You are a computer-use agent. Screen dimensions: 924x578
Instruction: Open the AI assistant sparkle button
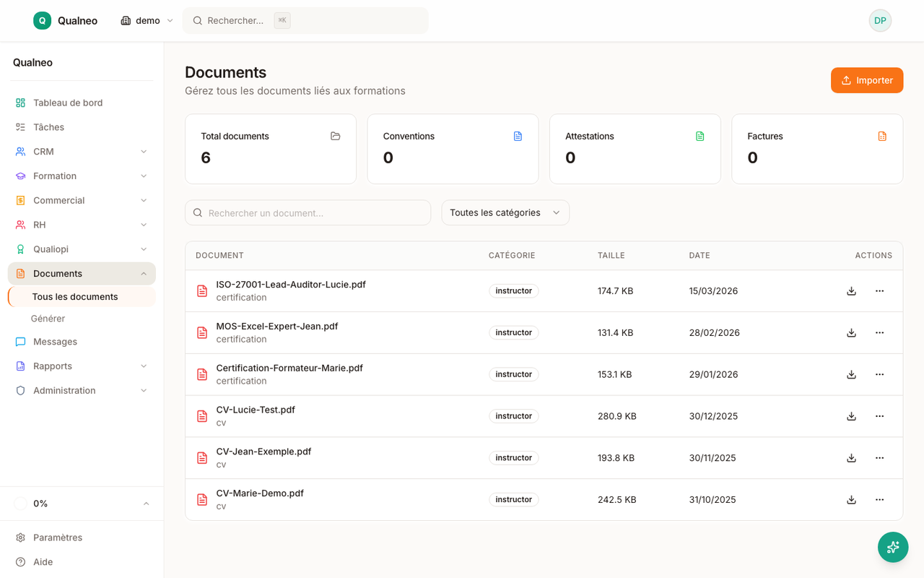(893, 547)
